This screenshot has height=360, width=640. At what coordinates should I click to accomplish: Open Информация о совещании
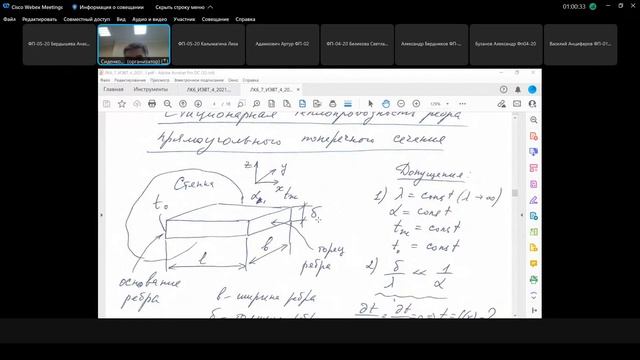pyautogui.click(x=108, y=7)
